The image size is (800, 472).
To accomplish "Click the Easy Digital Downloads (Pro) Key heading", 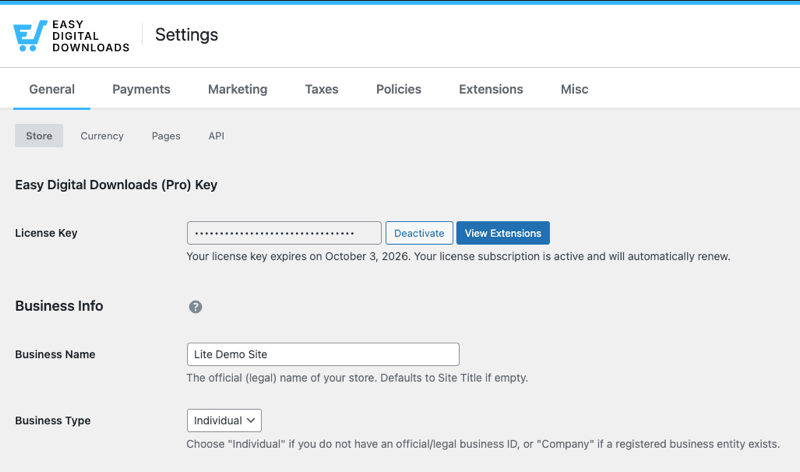I will point(116,185).
